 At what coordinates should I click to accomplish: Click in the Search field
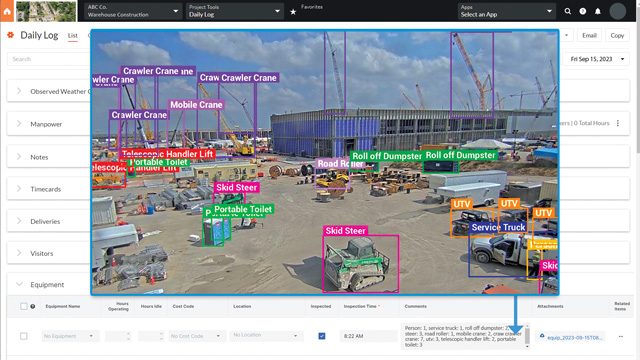(x=48, y=59)
